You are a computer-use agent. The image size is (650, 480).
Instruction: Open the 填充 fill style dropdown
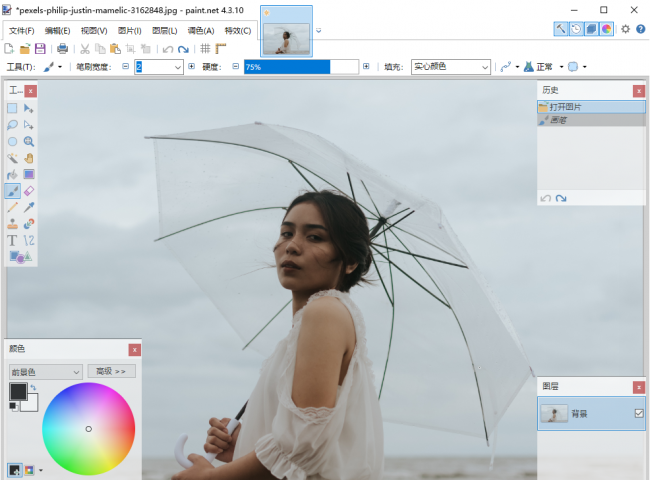tap(451, 67)
